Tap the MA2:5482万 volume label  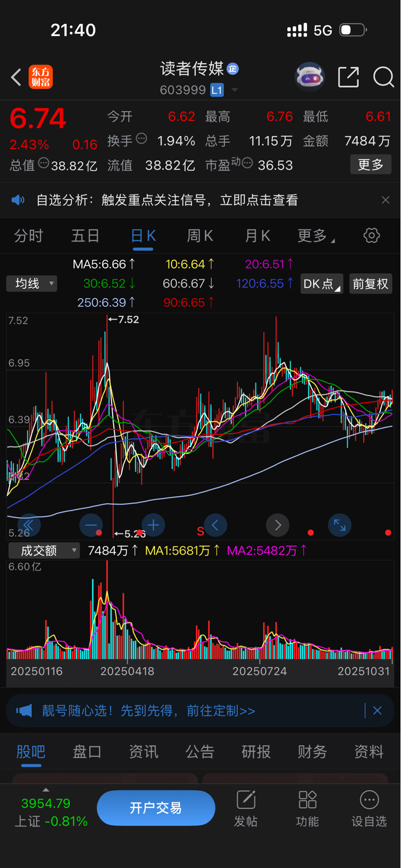point(267,551)
